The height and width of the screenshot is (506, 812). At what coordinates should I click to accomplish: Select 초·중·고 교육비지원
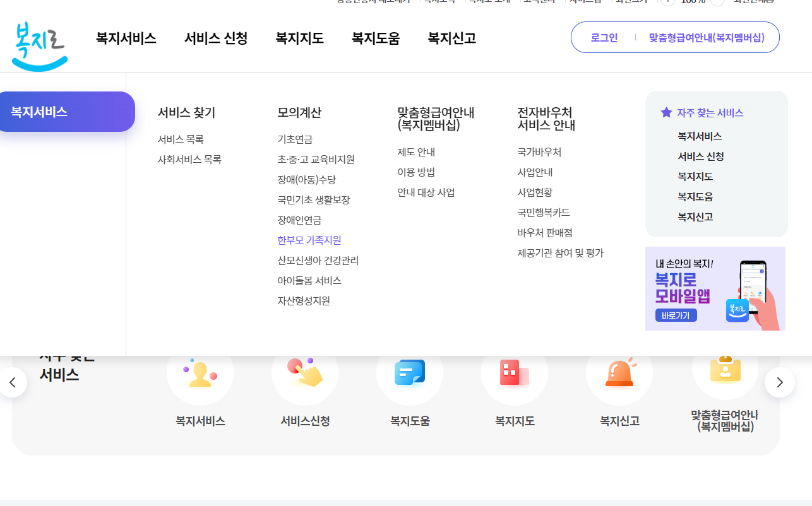click(x=316, y=159)
